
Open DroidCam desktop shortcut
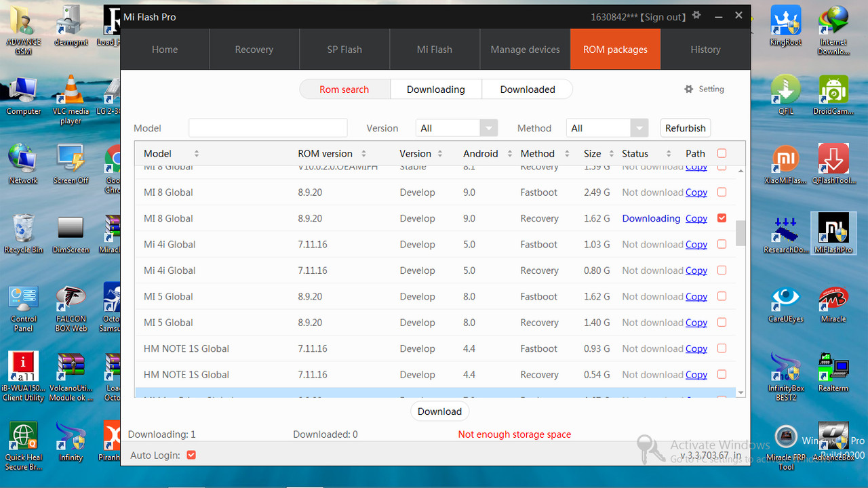tap(833, 95)
